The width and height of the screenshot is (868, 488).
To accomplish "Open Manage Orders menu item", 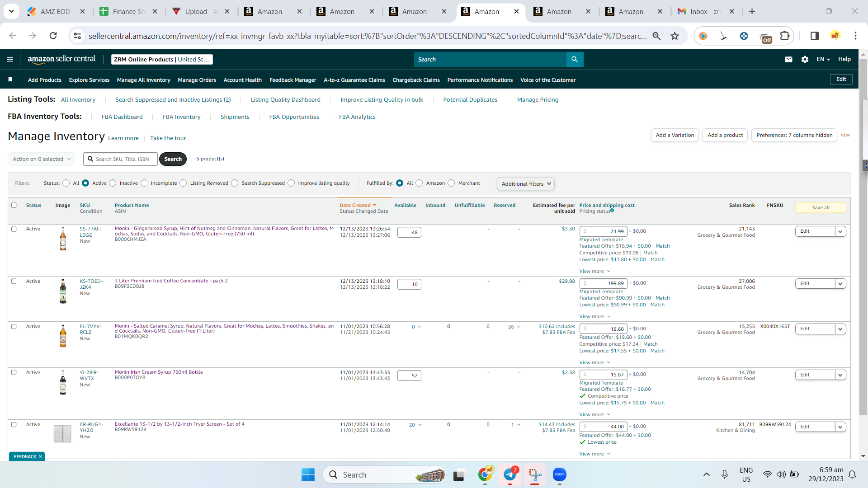I will pyautogui.click(x=197, y=80).
